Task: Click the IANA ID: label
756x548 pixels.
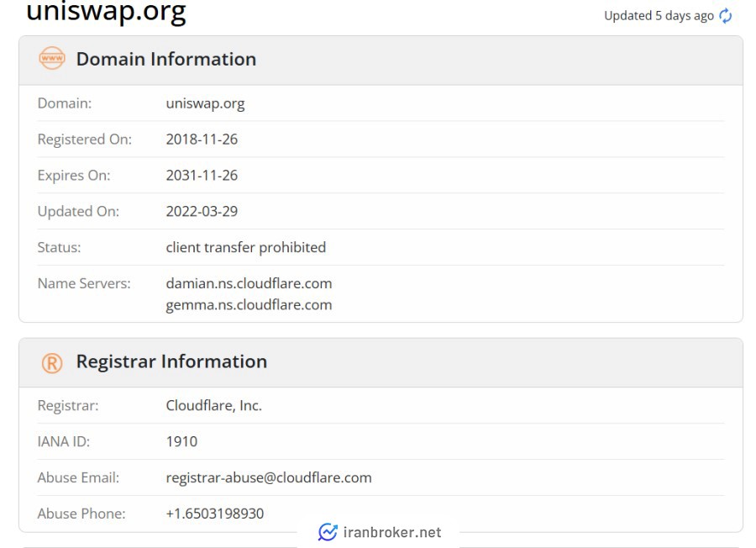Action: 64,441
